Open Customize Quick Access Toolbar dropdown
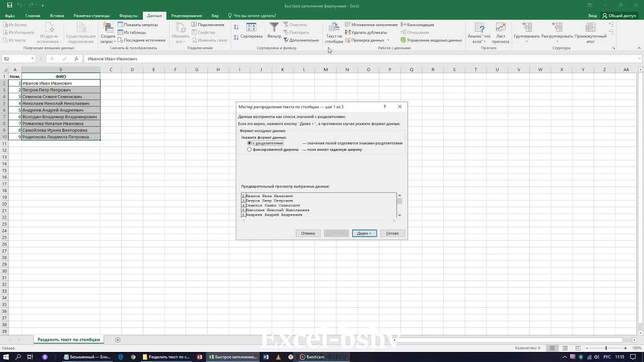 [x=43, y=5]
